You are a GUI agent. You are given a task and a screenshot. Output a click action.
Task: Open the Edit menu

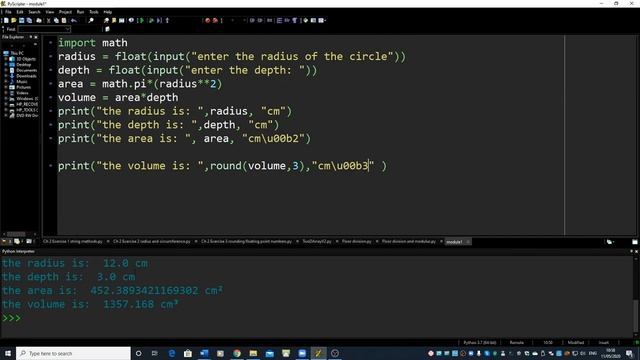click(x=20, y=12)
